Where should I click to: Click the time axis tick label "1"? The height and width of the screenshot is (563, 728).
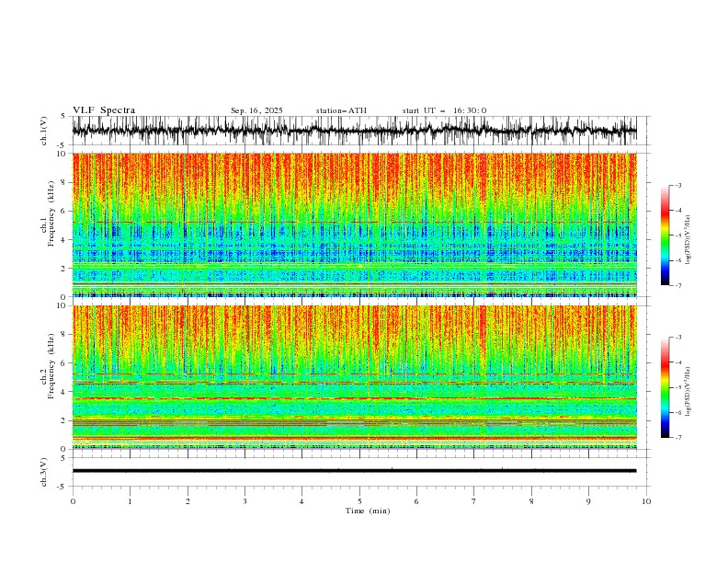coord(130,501)
